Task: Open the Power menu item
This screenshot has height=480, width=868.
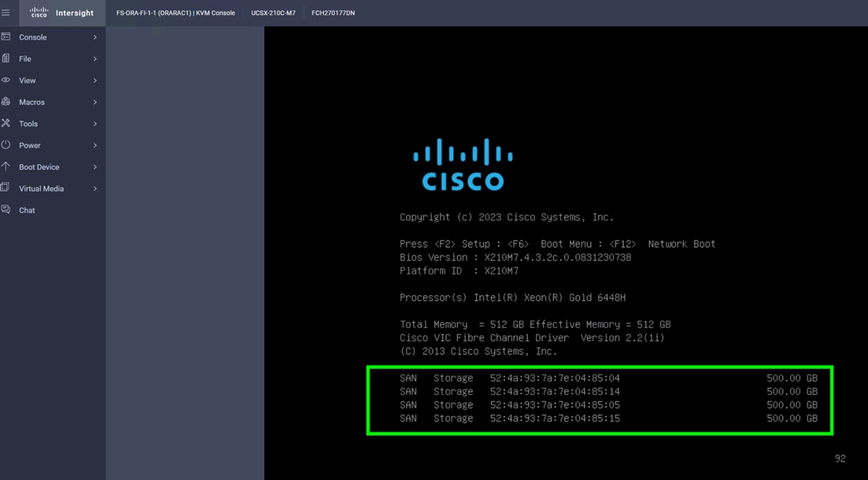Action: pyautogui.click(x=52, y=145)
